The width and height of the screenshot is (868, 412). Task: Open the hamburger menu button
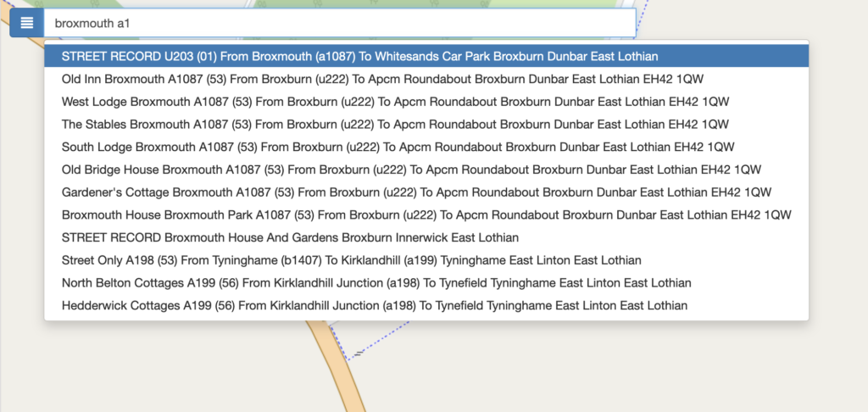pos(27,23)
